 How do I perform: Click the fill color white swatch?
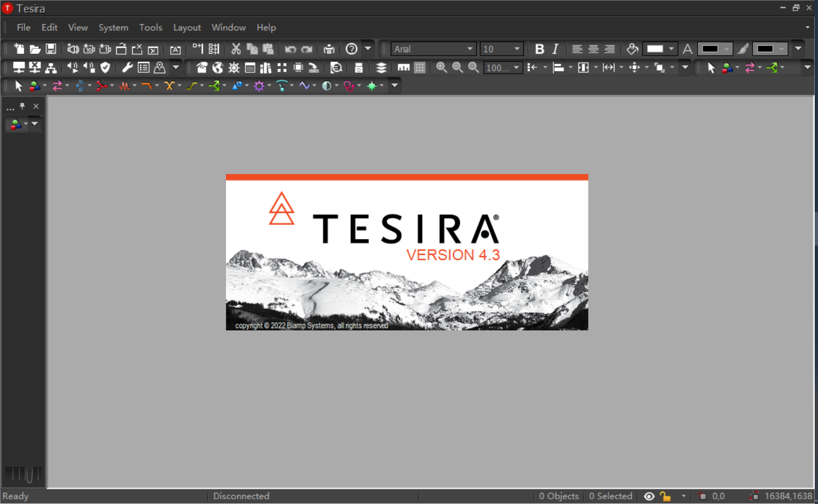[655, 49]
